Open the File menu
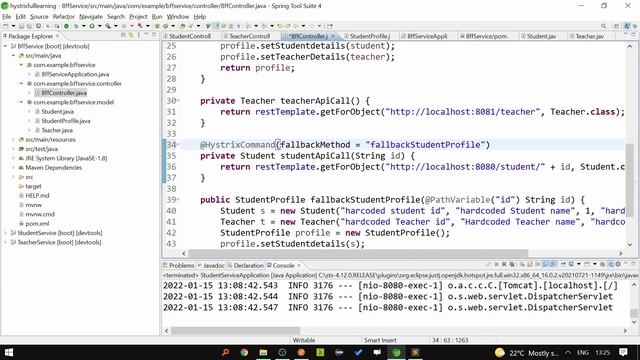The height and width of the screenshot is (360, 640). [7, 16]
